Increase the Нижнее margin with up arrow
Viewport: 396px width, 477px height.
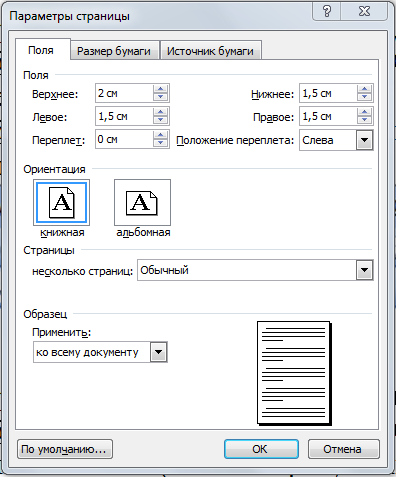(365, 89)
